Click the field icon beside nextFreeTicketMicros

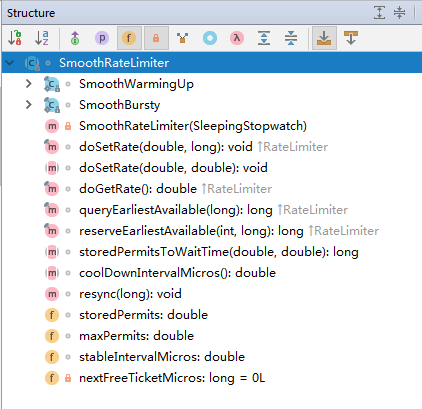[52, 378]
